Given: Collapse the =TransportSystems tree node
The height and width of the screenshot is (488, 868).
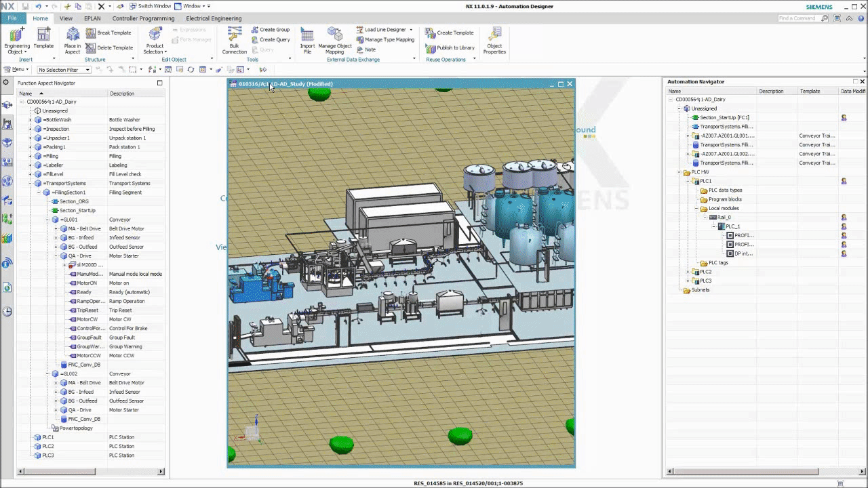Looking at the screenshot, I should click(31, 183).
